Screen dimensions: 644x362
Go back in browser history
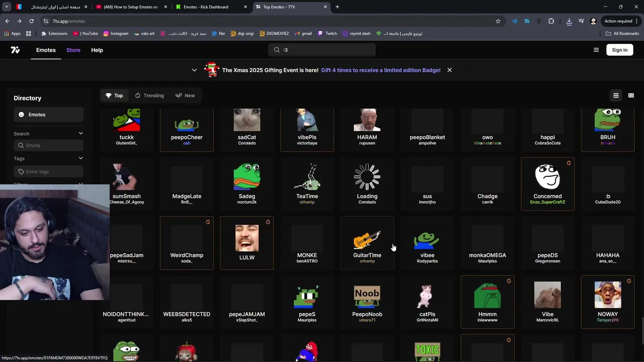pyautogui.click(x=8, y=21)
